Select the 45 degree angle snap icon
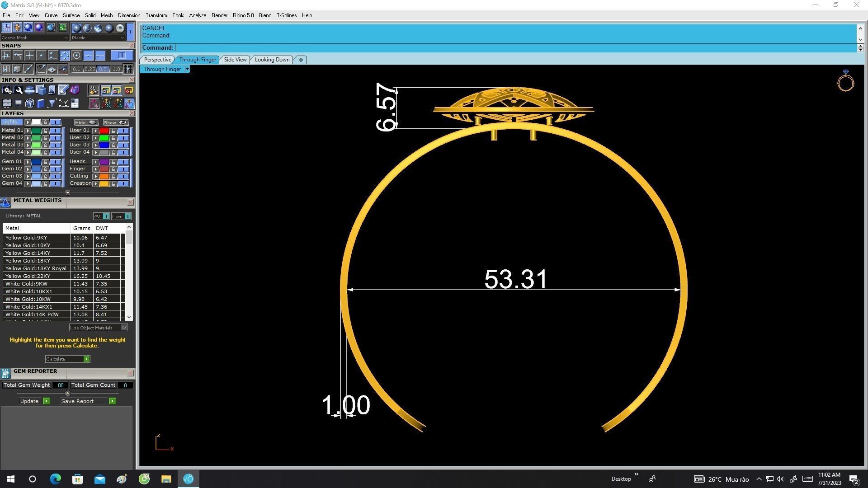 [41, 69]
